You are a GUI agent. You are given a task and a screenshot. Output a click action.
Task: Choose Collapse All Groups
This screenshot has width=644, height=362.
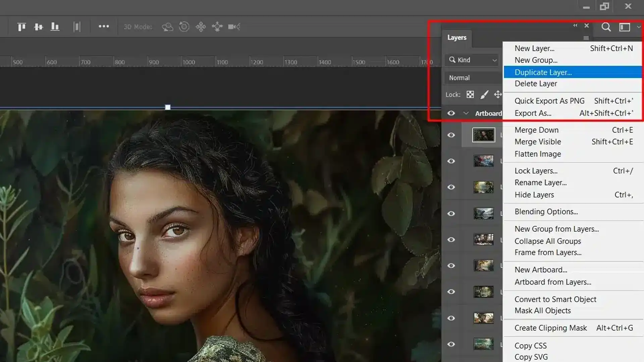click(574, 241)
